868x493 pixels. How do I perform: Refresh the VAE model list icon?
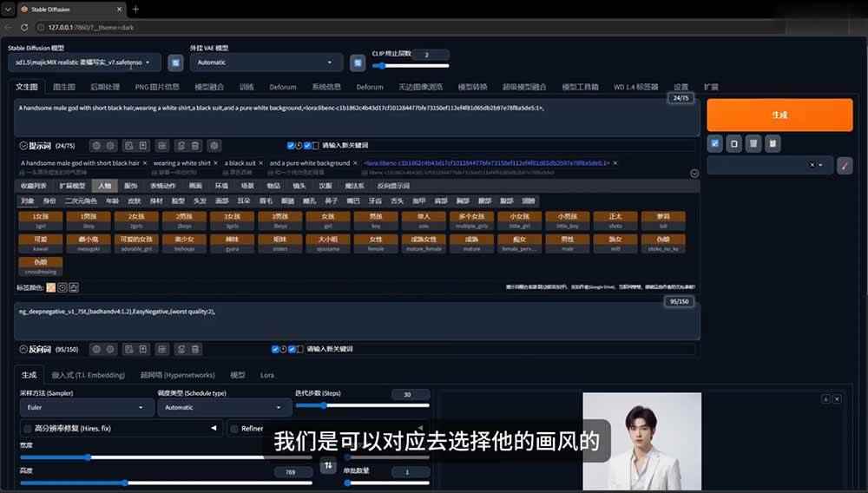pos(358,63)
